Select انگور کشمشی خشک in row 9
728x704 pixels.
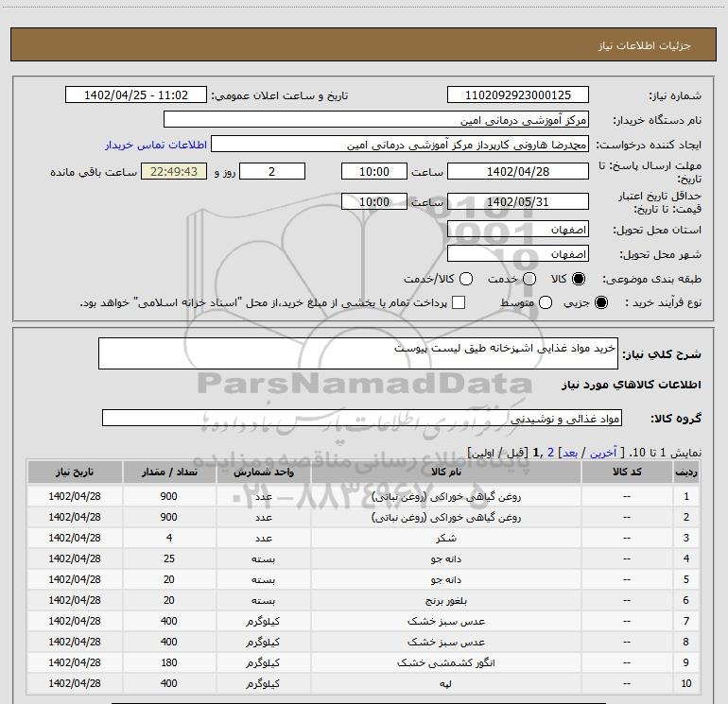(x=446, y=662)
